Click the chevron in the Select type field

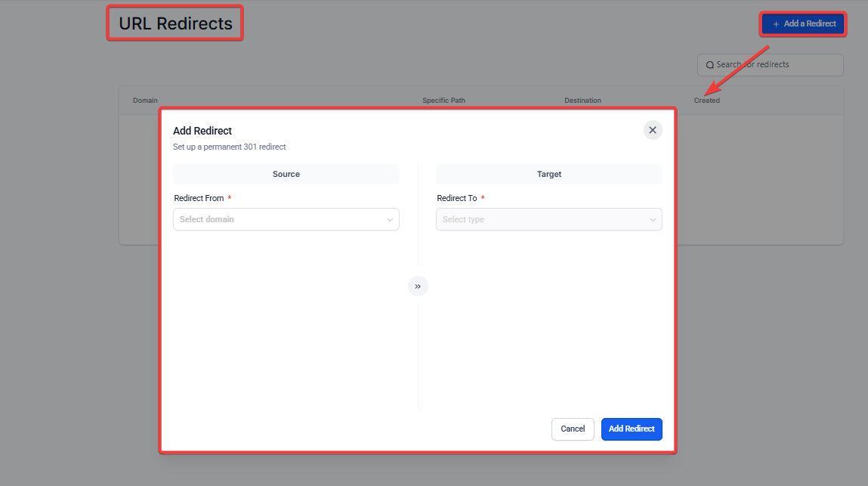[x=653, y=220]
